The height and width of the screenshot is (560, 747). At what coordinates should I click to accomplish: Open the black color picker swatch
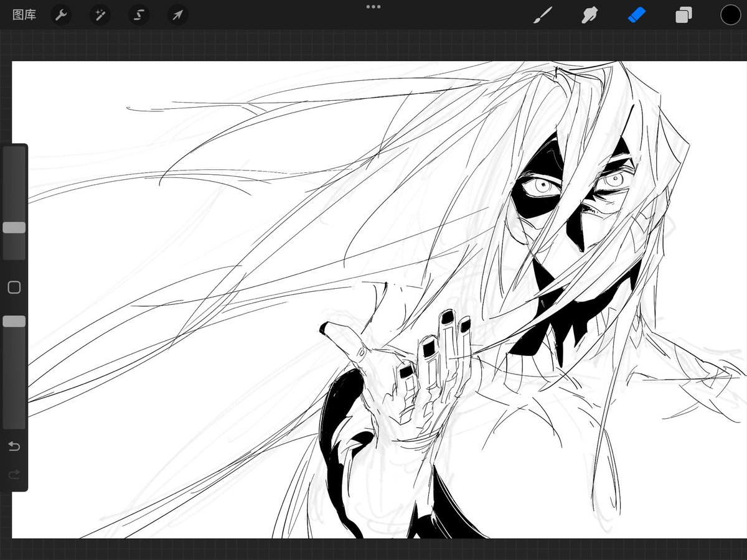(x=731, y=15)
